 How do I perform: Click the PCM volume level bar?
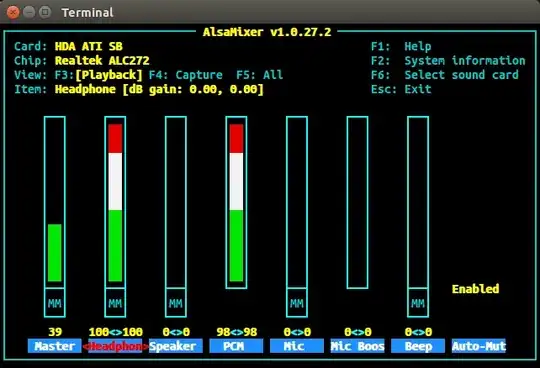[x=236, y=202]
